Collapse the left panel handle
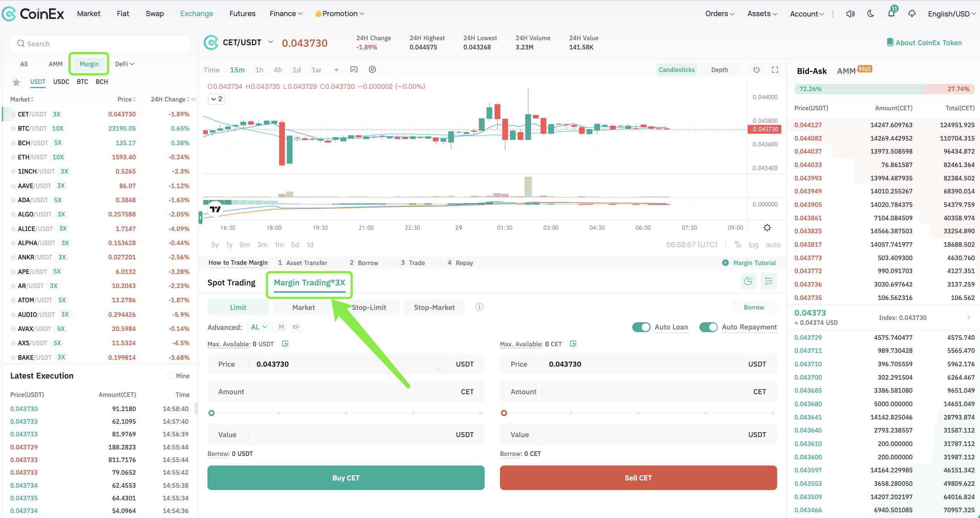Image resolution: width=980 pixels, height=518 pixels. (x=200, y=217)
